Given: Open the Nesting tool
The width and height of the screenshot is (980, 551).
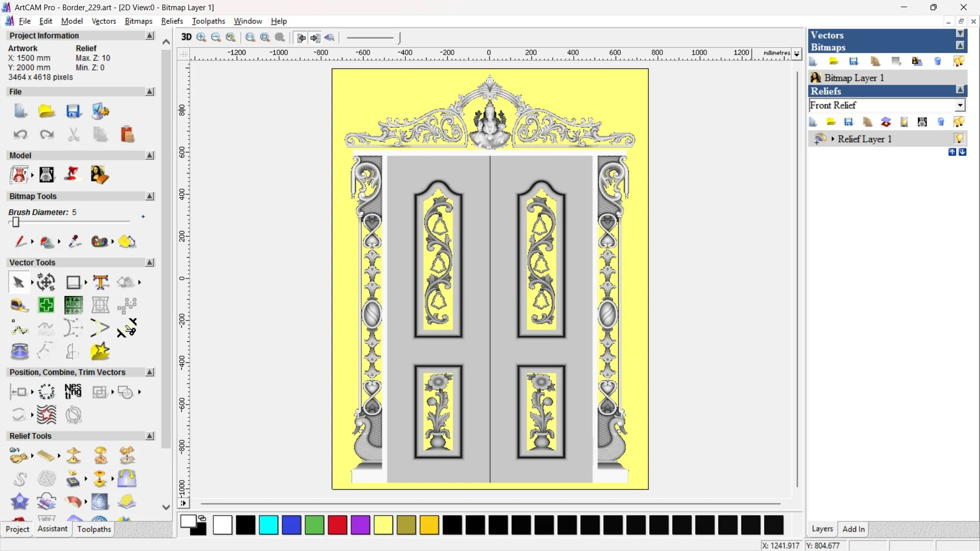Looking at the screenshot, I should click(73, 391).
